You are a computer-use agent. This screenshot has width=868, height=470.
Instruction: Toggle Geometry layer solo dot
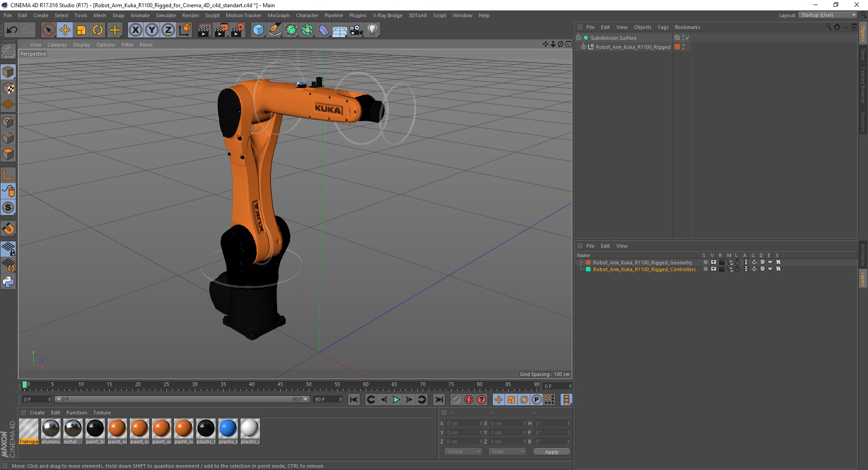[x=705, y=262]
